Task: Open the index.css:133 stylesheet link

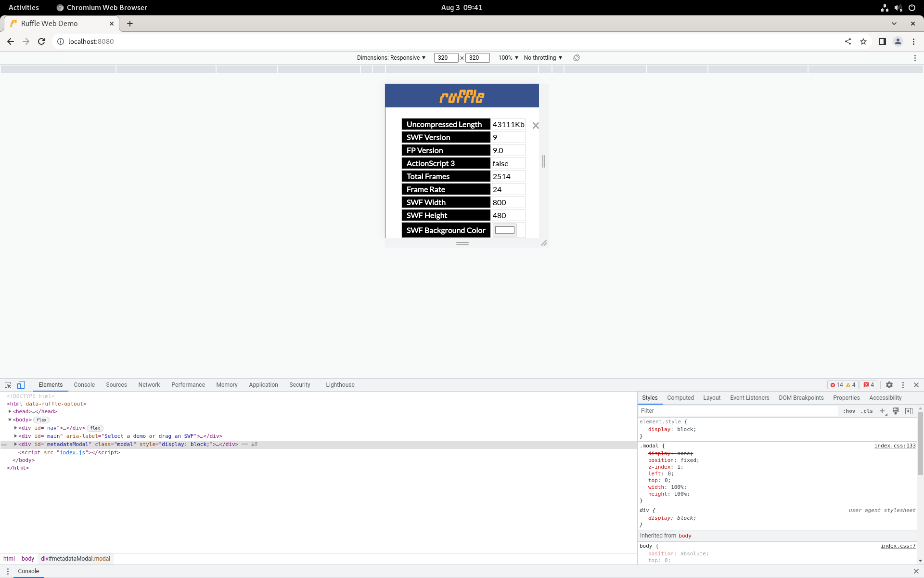Action: [x=895, y=446]
